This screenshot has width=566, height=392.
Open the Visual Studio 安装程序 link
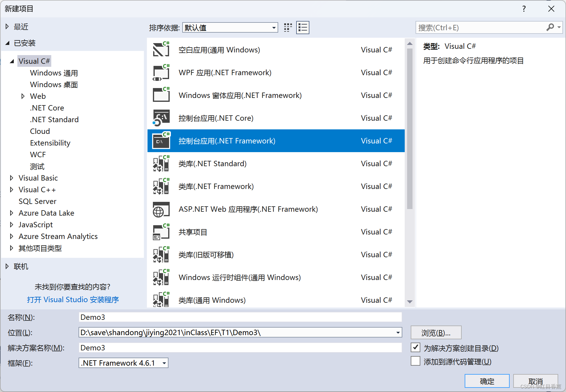pyautogui.click(x=73, y=299)
